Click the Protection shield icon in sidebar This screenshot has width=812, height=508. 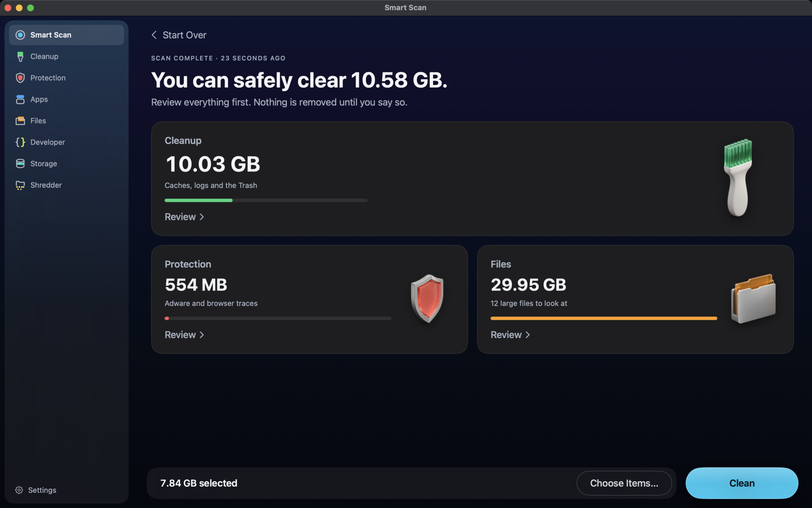[20, 78]
